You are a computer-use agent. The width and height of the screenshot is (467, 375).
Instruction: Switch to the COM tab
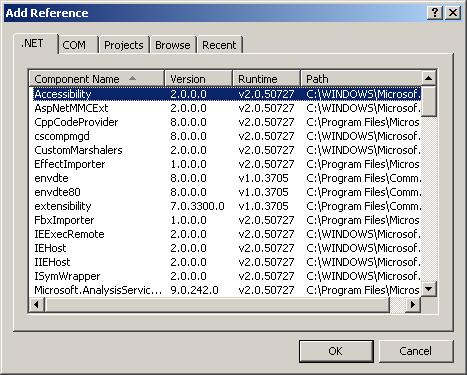pos(74,45)
